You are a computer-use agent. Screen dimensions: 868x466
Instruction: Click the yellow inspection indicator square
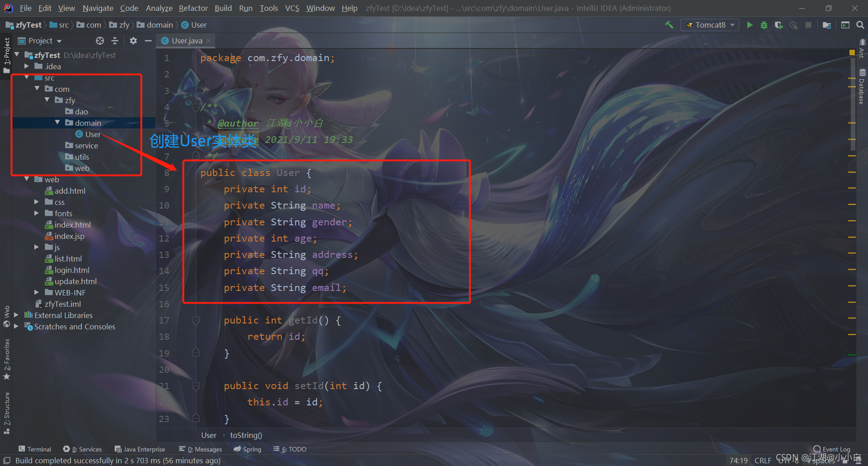[852, 53]
